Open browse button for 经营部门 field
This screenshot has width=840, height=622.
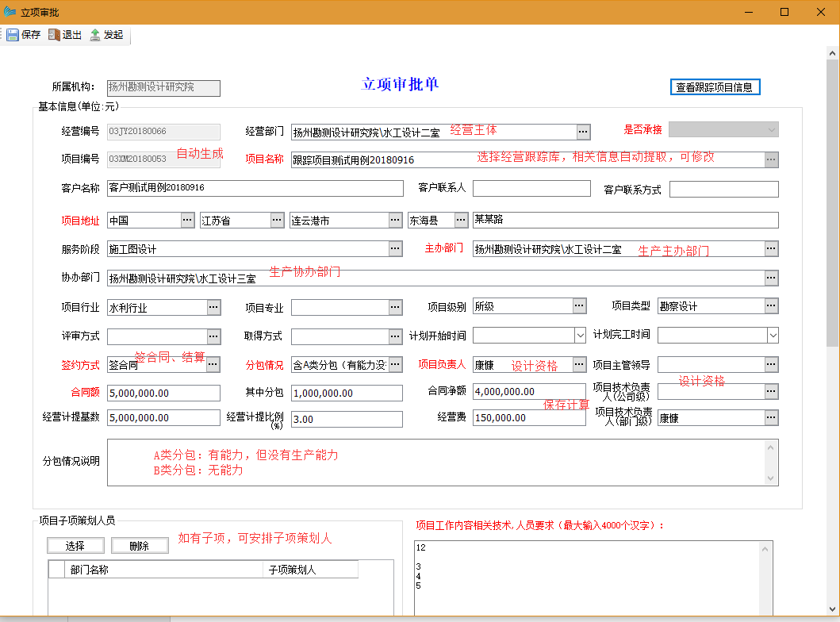583,131
